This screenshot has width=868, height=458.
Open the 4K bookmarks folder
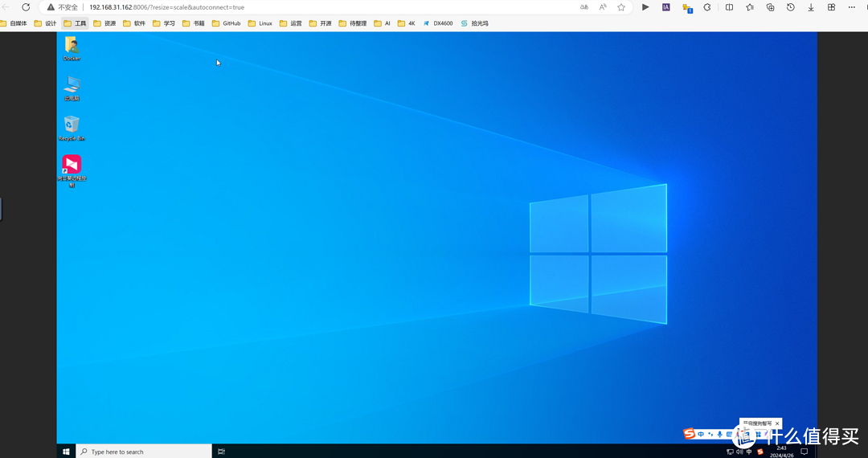[407, 23]
